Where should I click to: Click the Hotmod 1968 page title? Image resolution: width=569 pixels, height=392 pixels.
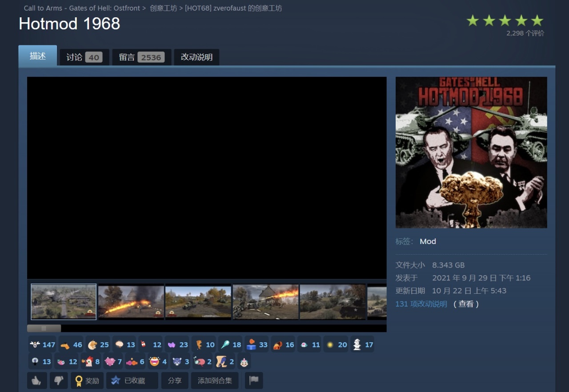69,24
